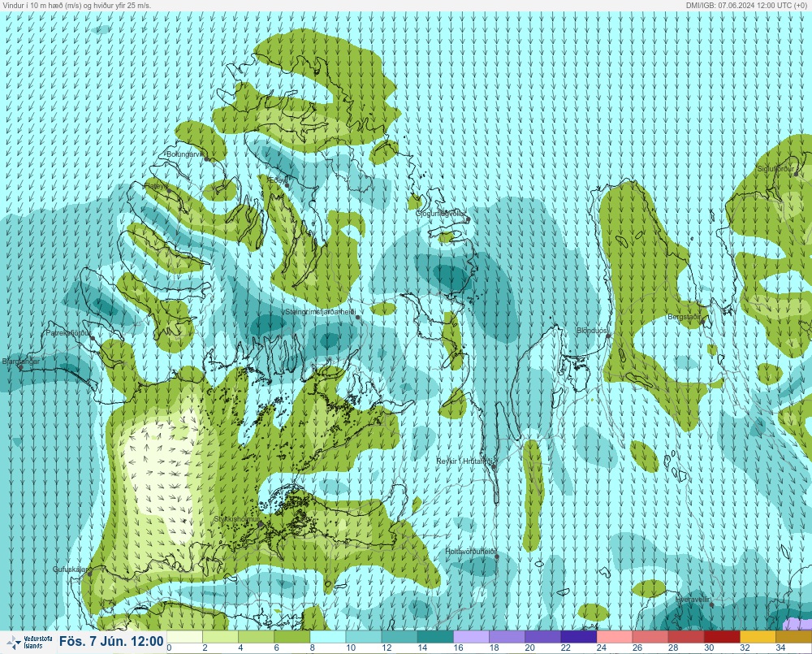
Task: Select the Patreksfjörður station label
Action: (69, 333)
